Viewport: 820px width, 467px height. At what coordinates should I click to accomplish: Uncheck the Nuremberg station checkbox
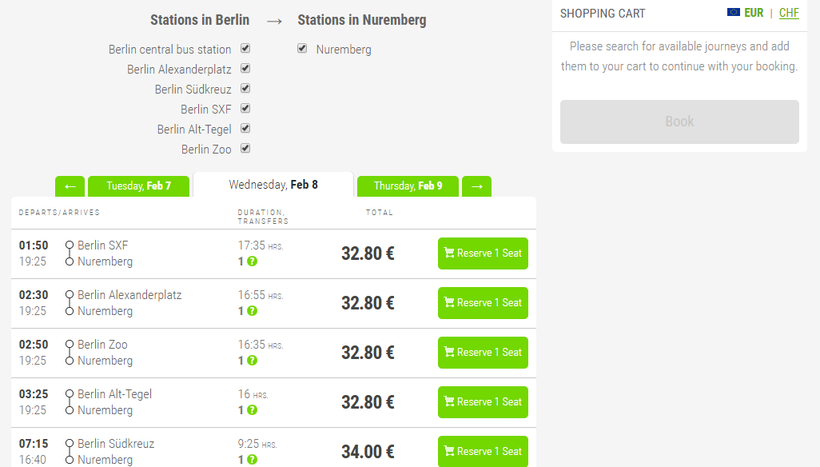click(302, 49)
